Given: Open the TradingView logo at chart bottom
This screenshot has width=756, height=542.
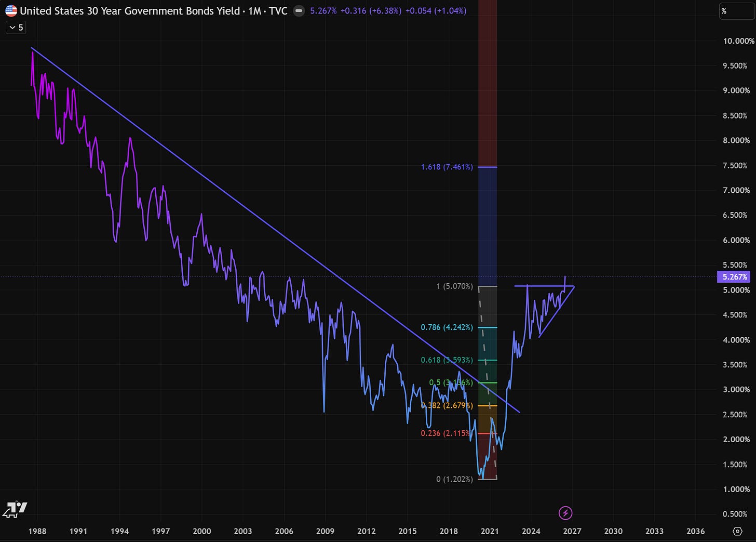Looking at the screenshot, I should 15,510.
